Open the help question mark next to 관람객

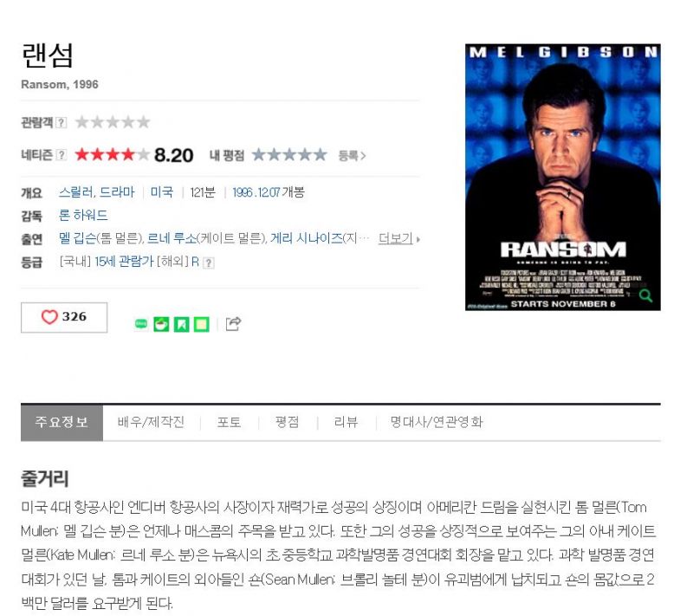62,122
